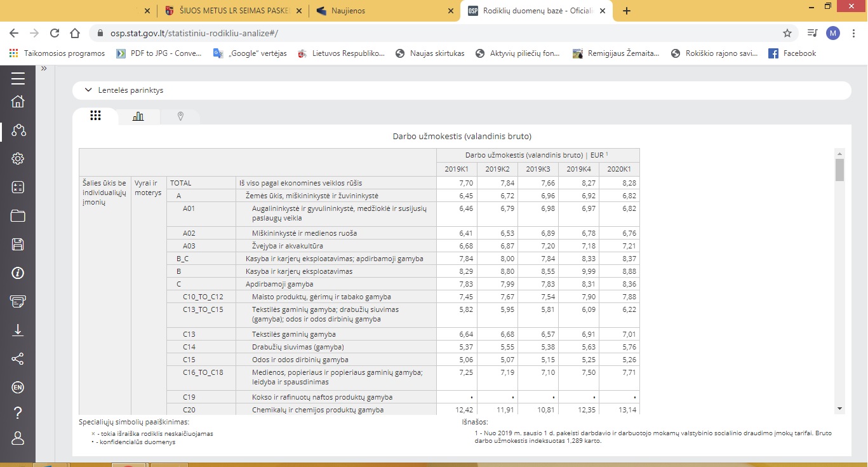The width and height of the screenshot is (868, 467).
Task: Open the Facebook bookmark
Action: tap(792, 53)
